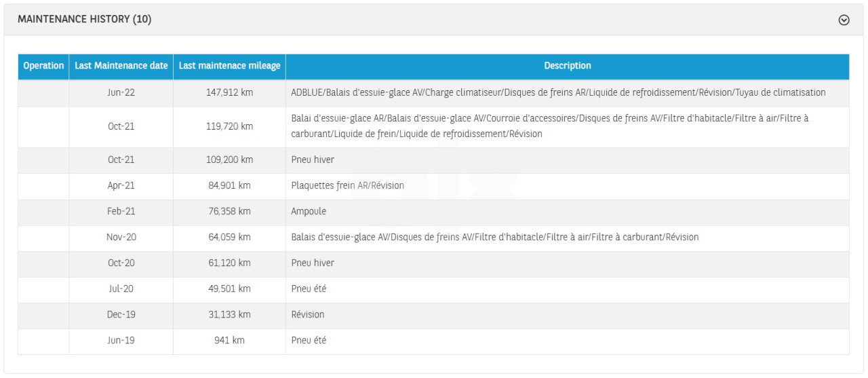Click the Plaquettes frein AR/Révision description
Viewport: 868px width, 378px height.
pos(347,185)
